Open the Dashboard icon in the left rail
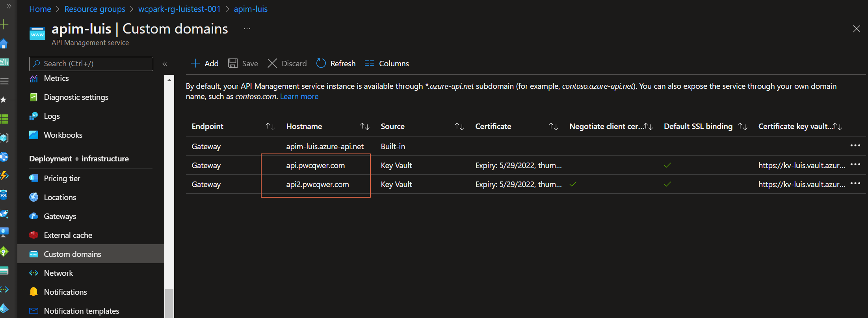Screen dimensions: 868x318 4,62
